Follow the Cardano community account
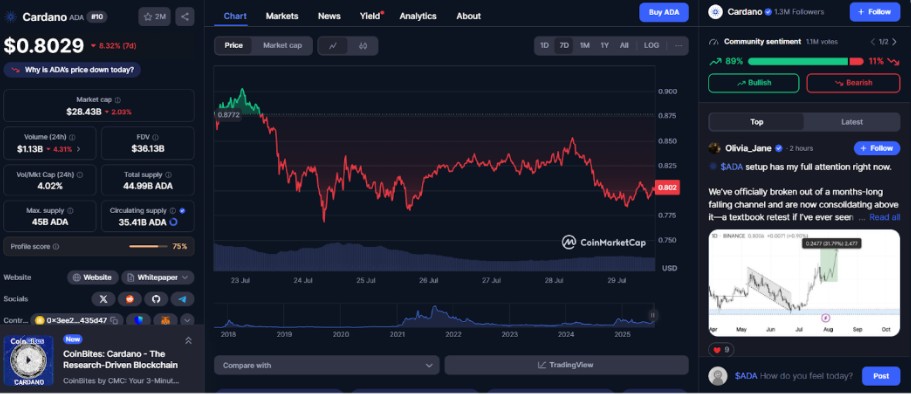 click(875, 12)
